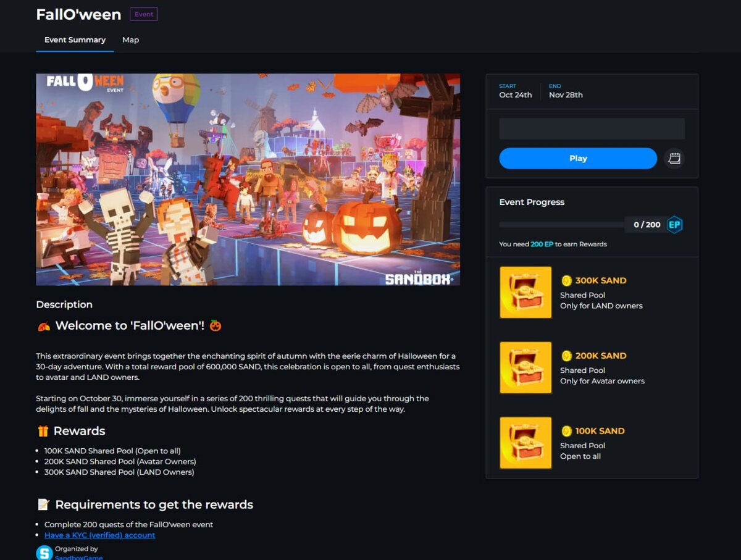Click the 100K SAND treasure chest icon
The height and width of the screenshot is (560, 741).
525,443
